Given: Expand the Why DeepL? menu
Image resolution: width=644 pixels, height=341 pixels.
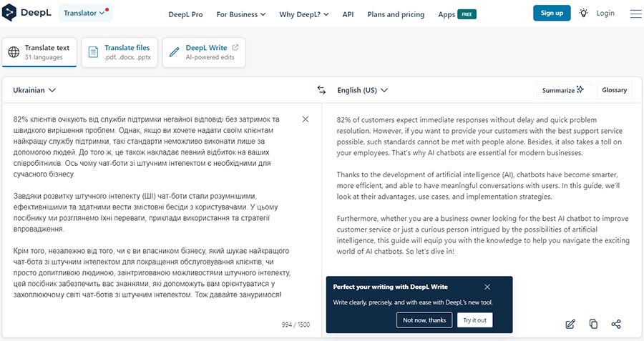Looking at the screenshot, I should click(304, 14).
